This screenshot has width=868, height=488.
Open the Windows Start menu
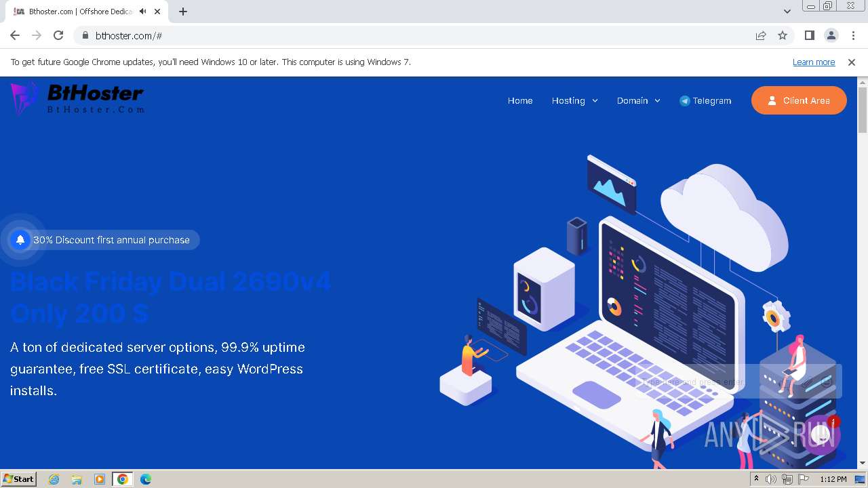tap(19, 479)
